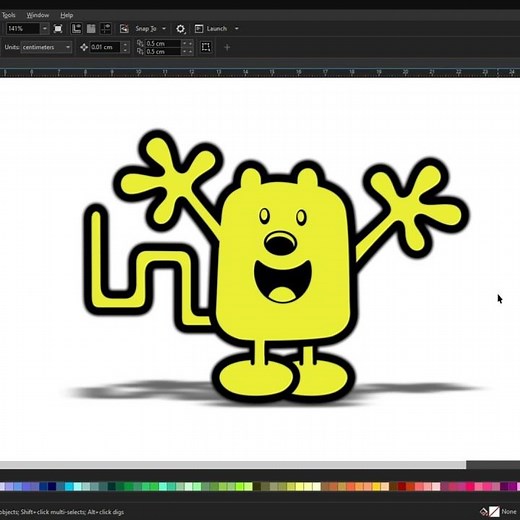Click the zoom to fit page icon
Viewport: 520px width, 520px height.
58,29
